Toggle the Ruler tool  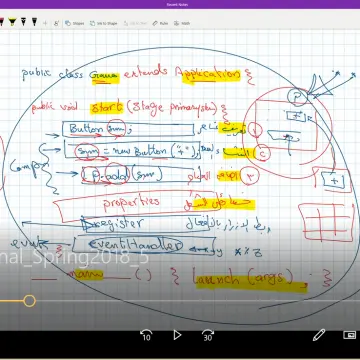160,23
